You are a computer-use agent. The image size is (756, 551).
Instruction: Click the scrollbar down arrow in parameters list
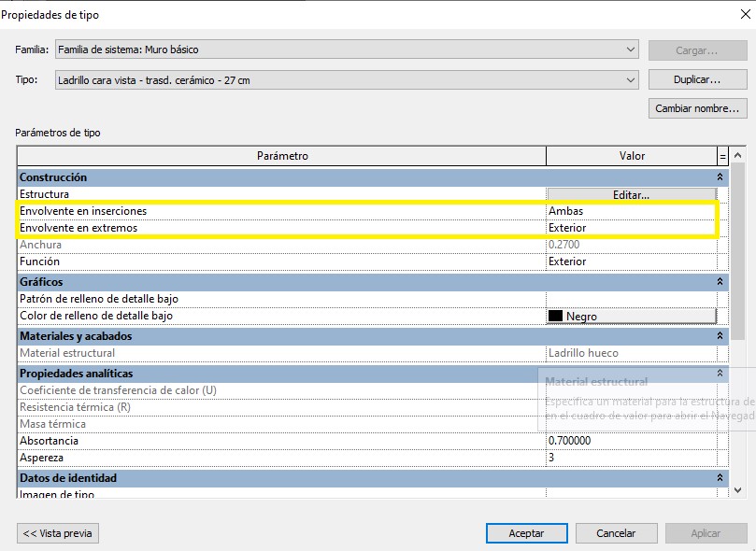738,488
